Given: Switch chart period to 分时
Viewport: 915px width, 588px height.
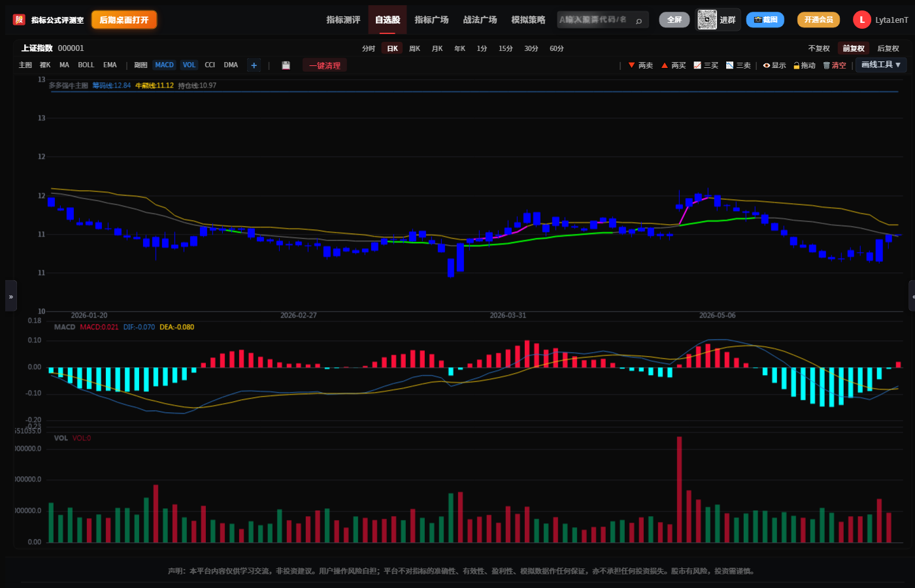Looking at the screenshot, I should [369, 48].
